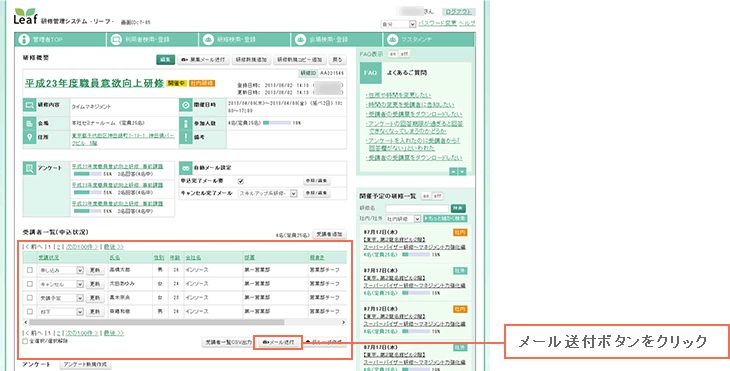This screenshot has width=730, height=371.
Task: Click the もっと細かく検索 button
Action: 444,219
